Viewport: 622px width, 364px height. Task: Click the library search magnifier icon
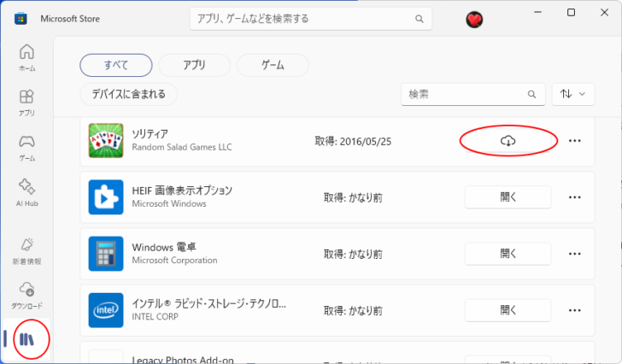[x=531, y=94]
